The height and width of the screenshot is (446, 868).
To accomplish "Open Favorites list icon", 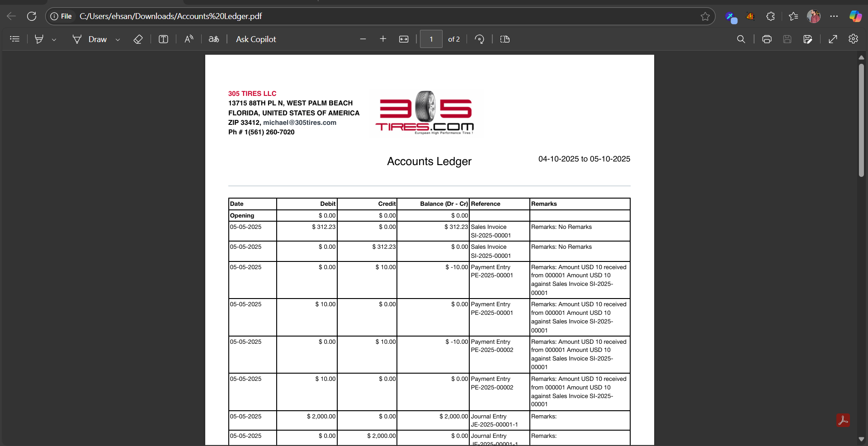I will pyautogui.click(x=793, y=16).
